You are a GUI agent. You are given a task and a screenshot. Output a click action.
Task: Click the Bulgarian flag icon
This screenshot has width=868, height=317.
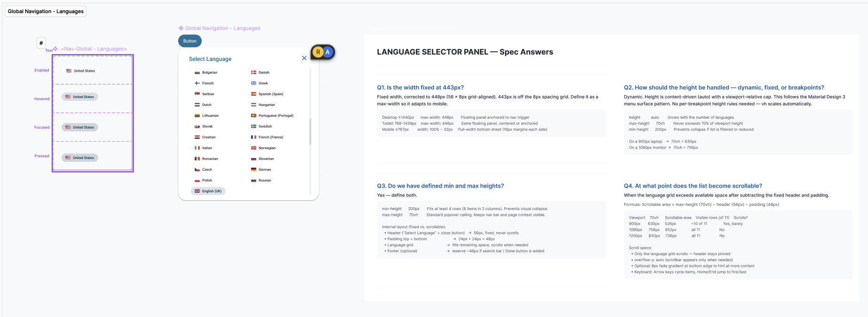[197, 73]
